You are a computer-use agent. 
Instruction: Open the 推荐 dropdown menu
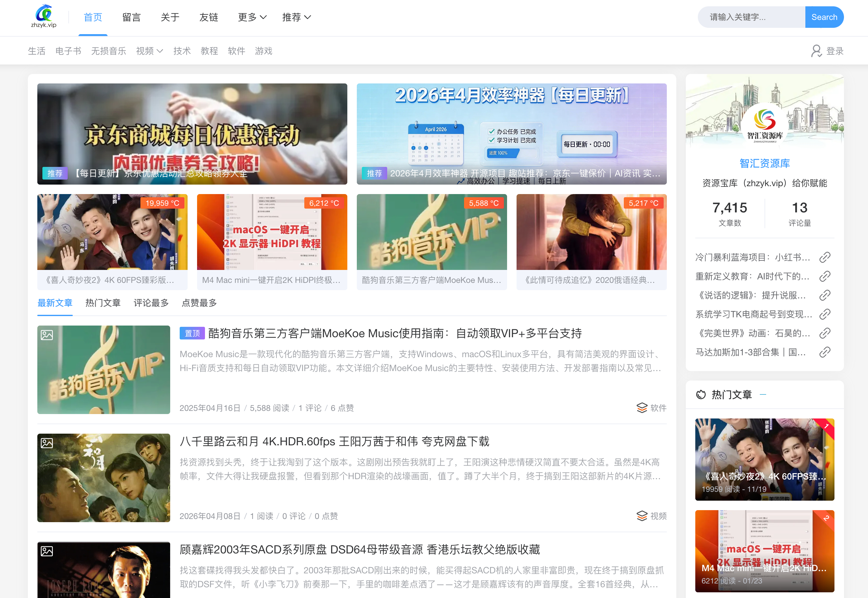point(297,17)
